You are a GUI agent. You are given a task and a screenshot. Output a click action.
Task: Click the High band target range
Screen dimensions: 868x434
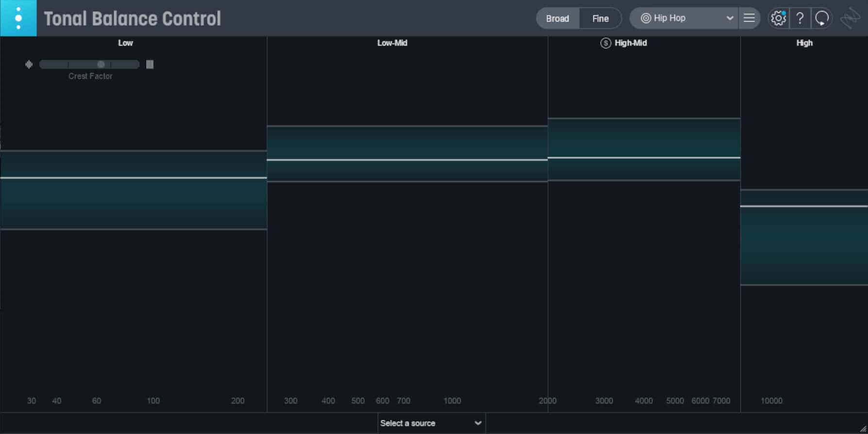coord(804,237)
